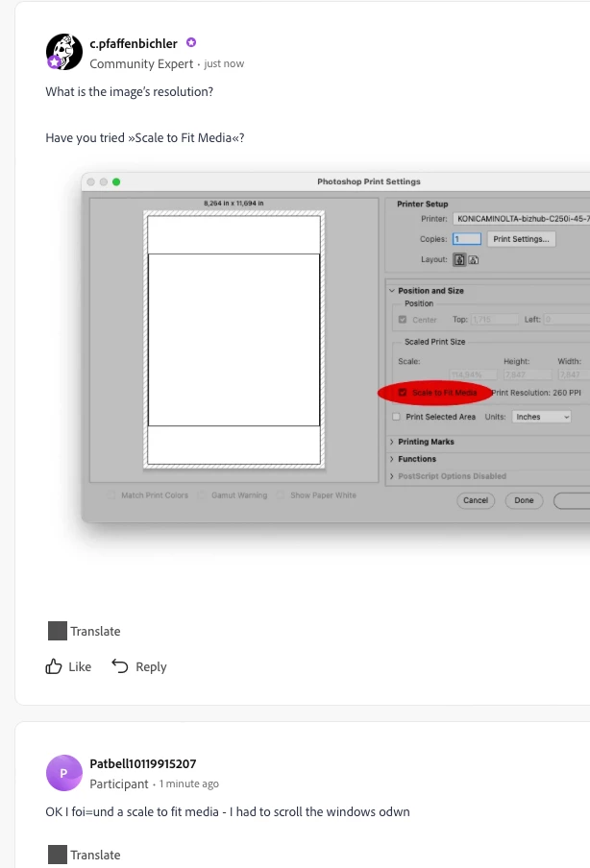Toggle the Center checkbox

click(x=403, y=320)
